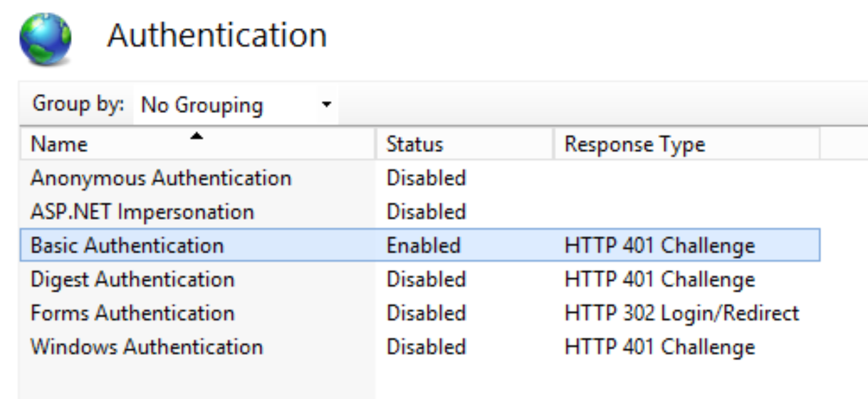This screenshot has width=868, height=399.
Task: Click HTTP 401 Challenge for Digest Authentication
Action: tap(659, 280)
